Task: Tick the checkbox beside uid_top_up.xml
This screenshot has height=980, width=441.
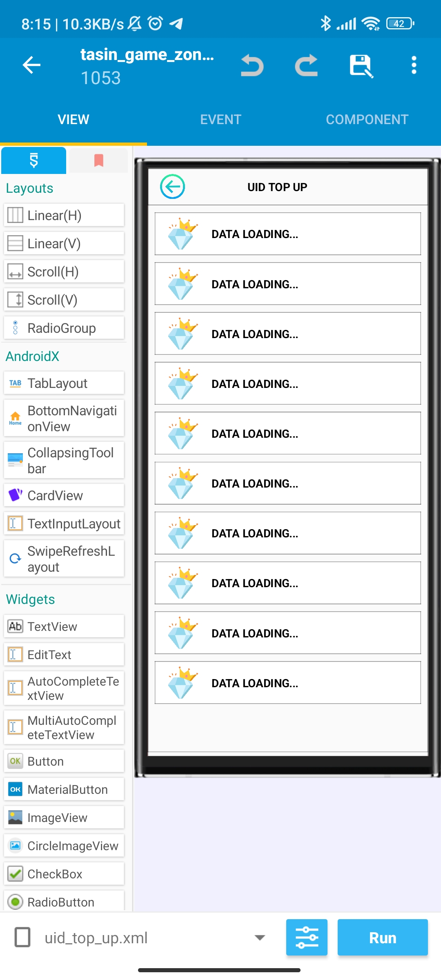Action: [x=22, y=937]
